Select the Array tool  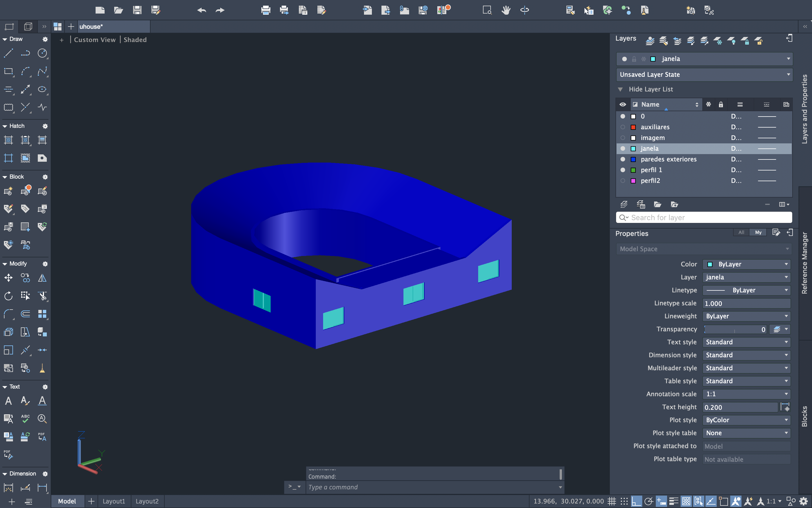click(x=42, y=314)
